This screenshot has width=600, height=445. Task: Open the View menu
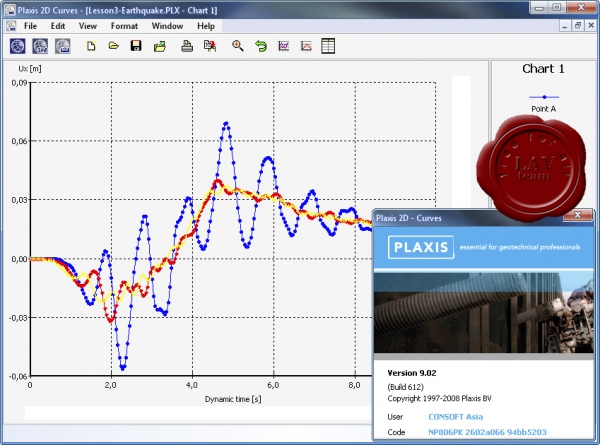point(88,26)
